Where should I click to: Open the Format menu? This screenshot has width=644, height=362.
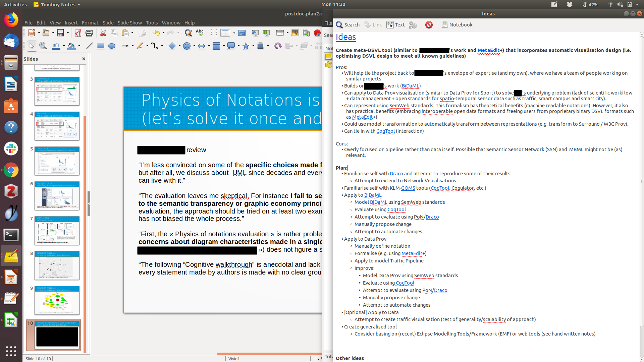tap(90, 23)
